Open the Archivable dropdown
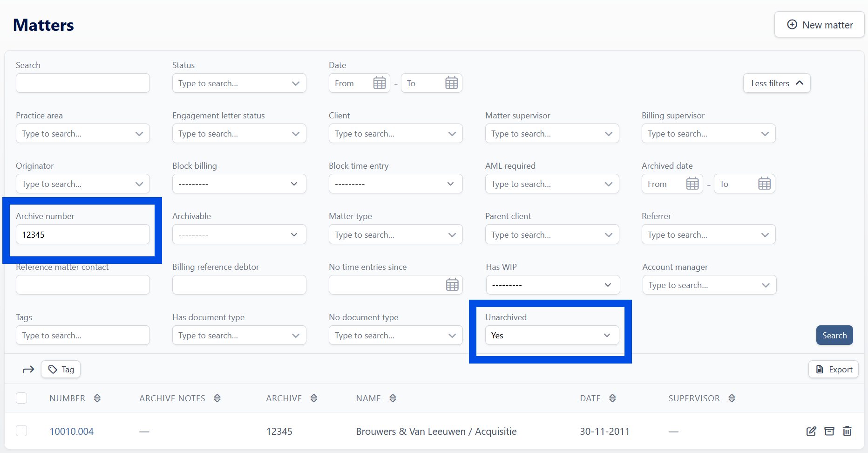The width and height of the screenshot is (868, 453). [x=239, y=234]
